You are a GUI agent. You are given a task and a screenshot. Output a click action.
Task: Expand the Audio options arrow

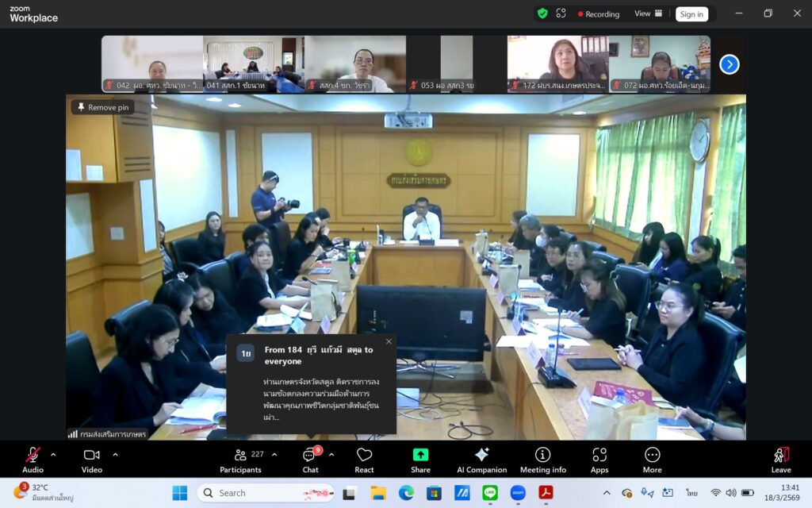click(x=53, y=455)
